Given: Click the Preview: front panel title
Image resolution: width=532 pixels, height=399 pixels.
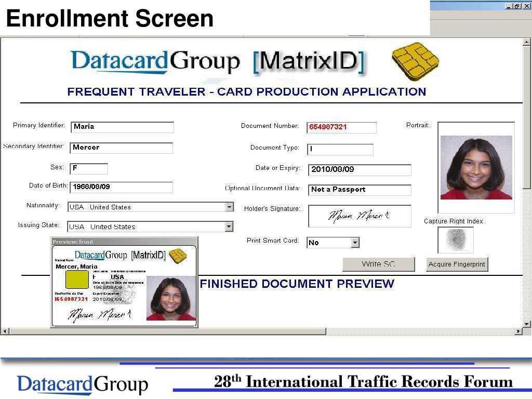Looking at the screenshot, I should (73, 242).
